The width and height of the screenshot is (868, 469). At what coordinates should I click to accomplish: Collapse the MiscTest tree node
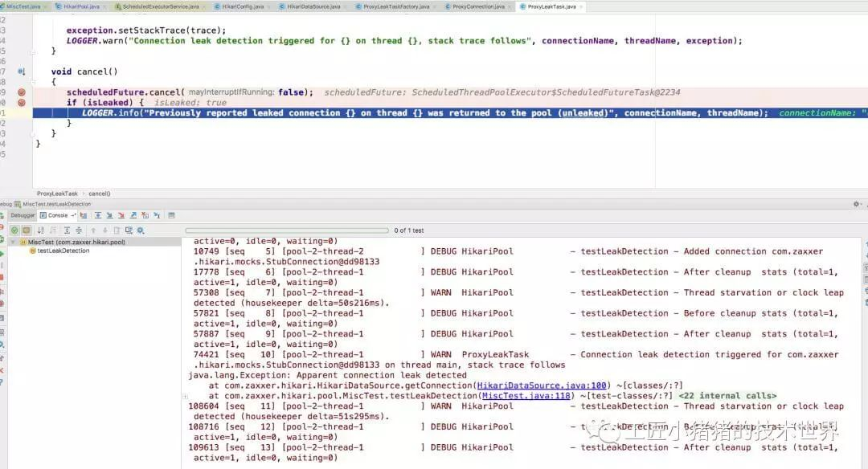[x=14, y=242]
